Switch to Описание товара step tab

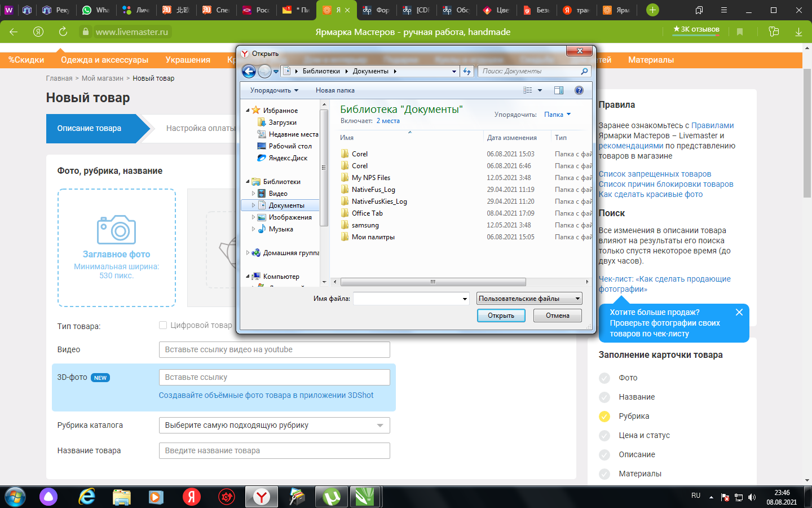pyautogui.click(x=98, y=129)
